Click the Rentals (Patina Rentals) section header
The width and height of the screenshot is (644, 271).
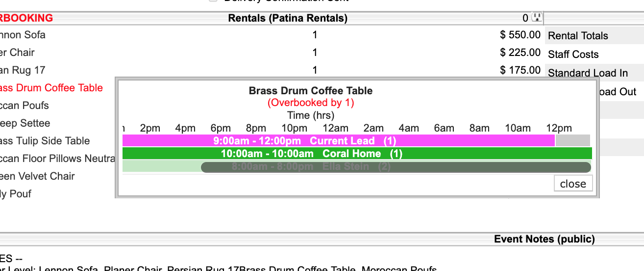[288, 18]
